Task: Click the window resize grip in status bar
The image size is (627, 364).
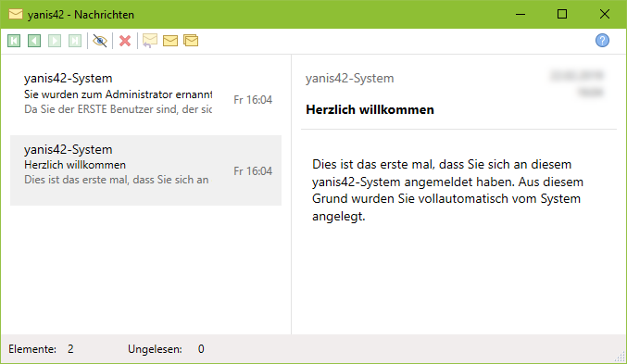Action: point(620,357)
